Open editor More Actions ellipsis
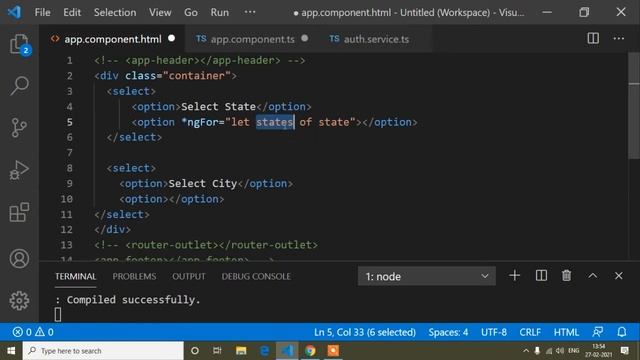Image resolution: width=640 pixels, height=360 pixels. (619, 38)
